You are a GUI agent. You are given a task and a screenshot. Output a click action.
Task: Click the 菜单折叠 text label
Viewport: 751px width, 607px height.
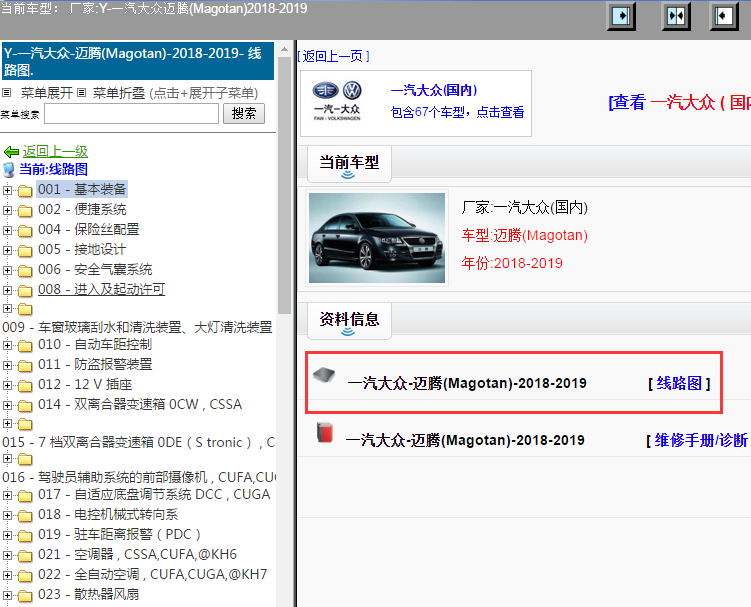(x=119, y=93)
